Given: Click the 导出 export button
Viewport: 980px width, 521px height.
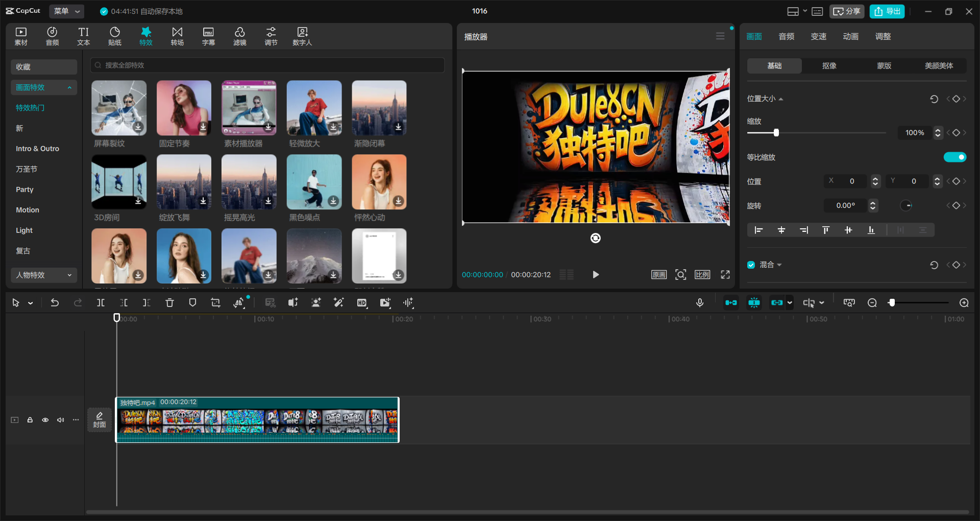Looking at the screenshot, I should click(887, 11).
